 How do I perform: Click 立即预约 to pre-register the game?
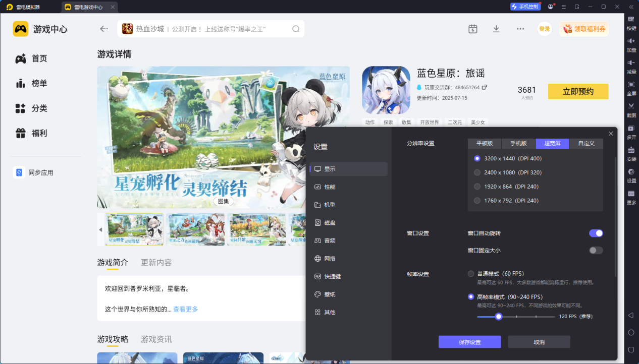click(x=578, y=91)
